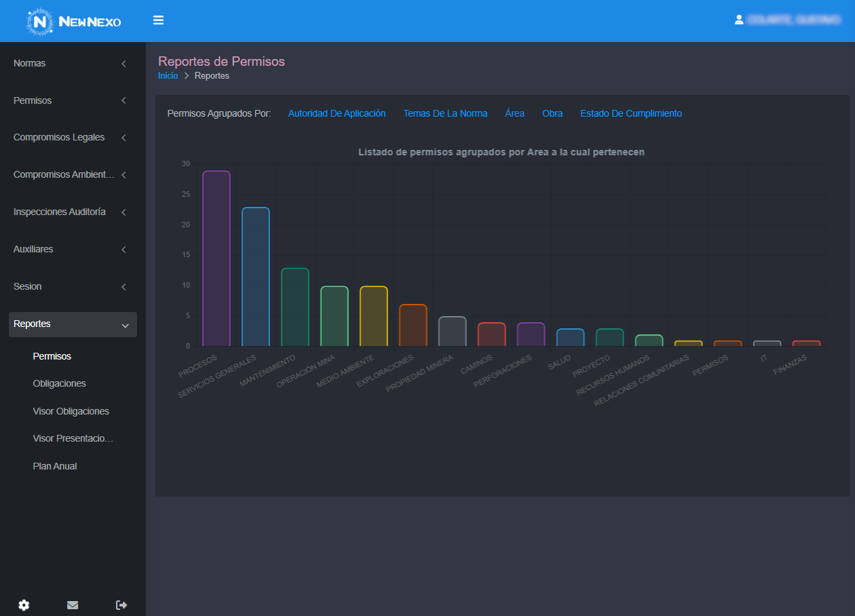Click the user profile icon
This screenshot has height=616, width=855.
739,20
